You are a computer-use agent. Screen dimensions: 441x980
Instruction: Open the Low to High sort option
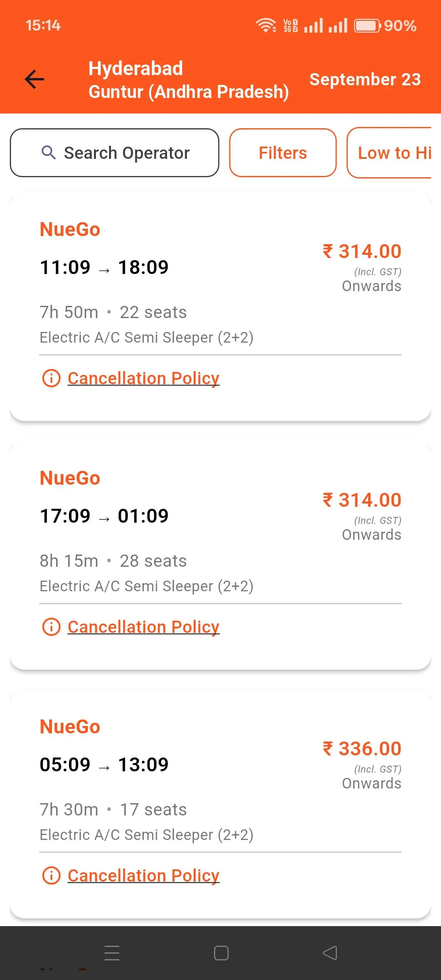tap(389, 153)
